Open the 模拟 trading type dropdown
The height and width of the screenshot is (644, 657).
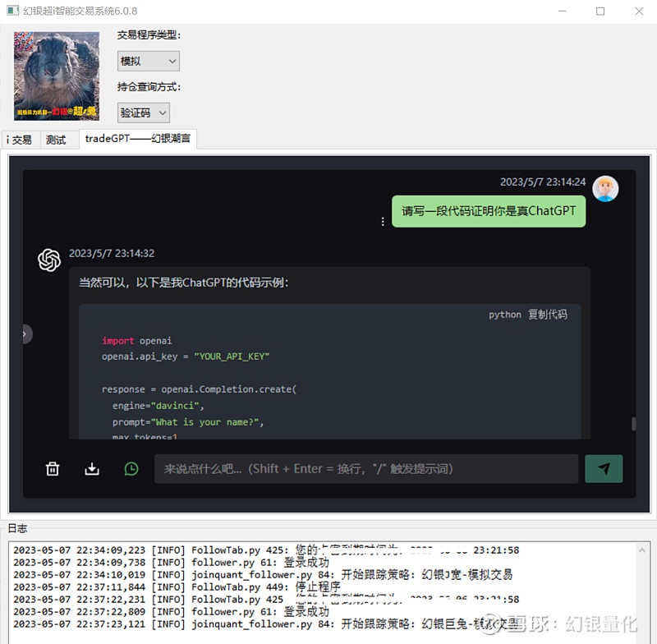(149, 61)
